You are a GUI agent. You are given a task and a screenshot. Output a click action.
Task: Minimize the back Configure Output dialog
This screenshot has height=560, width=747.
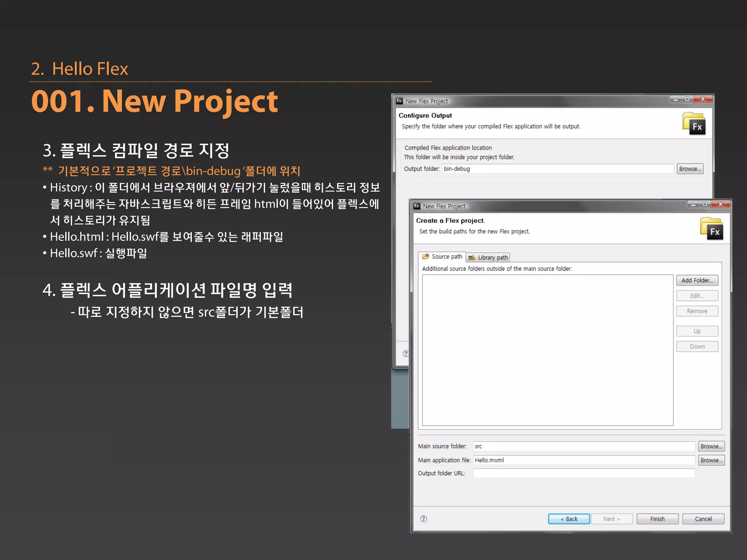pos(676,100)
